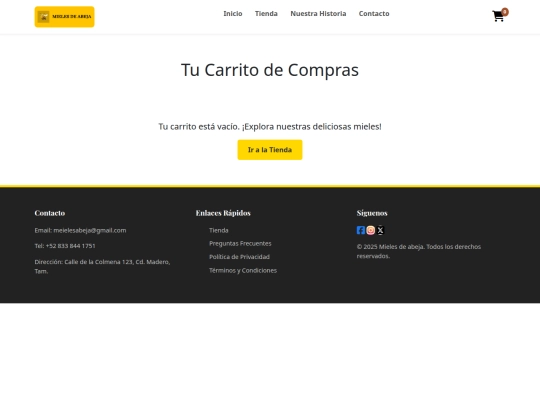Open Preguntas Frecuentes link

coord(240,243)
